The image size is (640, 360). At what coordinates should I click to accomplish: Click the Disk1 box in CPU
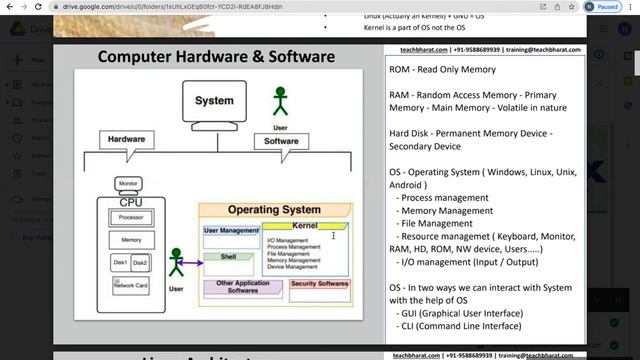[120, 263]
